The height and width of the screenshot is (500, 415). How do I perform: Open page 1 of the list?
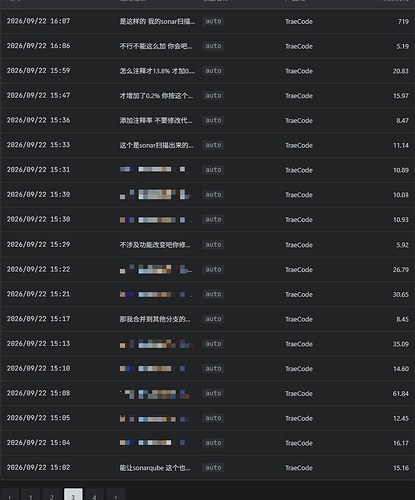(x=31, y=496)
